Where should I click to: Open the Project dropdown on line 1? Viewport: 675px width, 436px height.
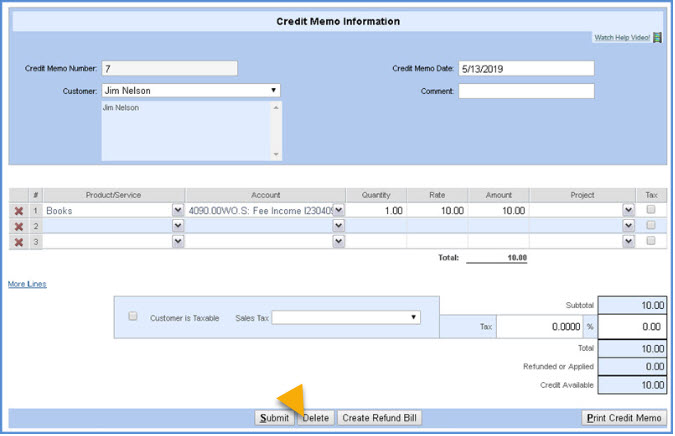[629, 210]
